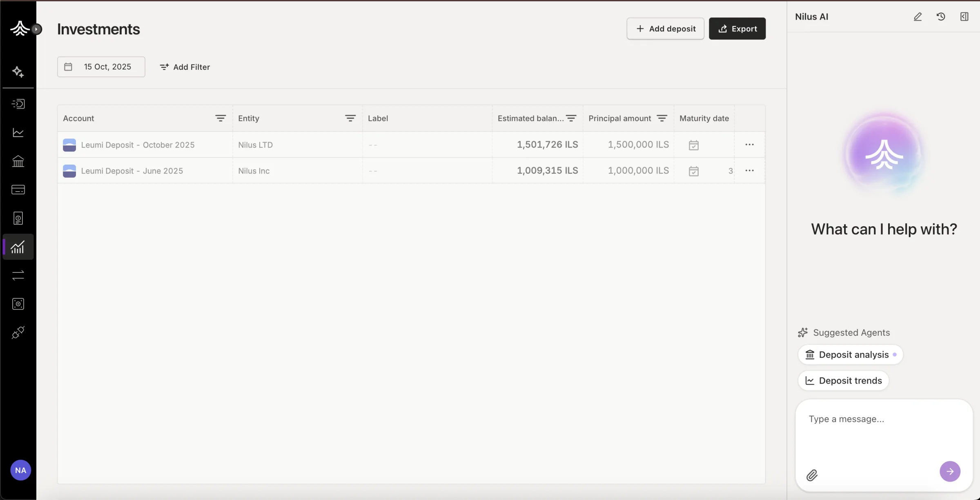Open the Principal amount column filter icon

pos(662,118)
